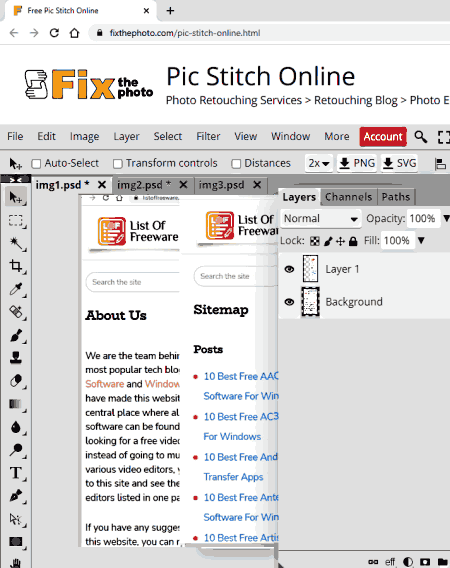Select the Rectangle Select marquee tool
450x568 pixels.
(x=16, y=220)
